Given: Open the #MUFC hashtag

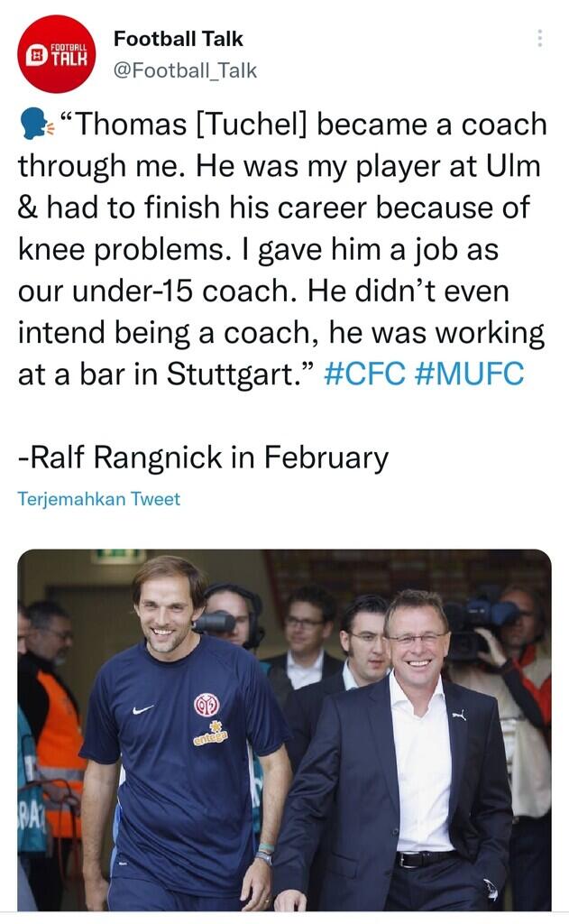Looking at the screenshot, I should 469,374.
